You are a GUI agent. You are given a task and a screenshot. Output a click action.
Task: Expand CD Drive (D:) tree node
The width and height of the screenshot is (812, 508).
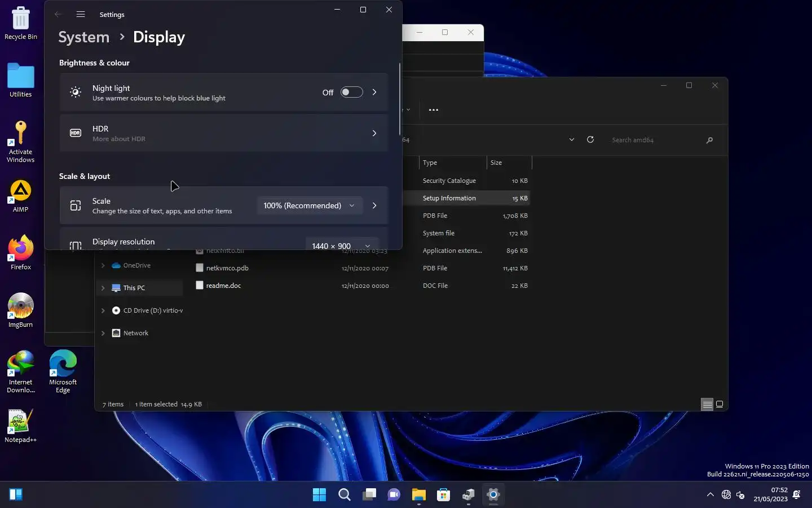(x=103, y=310)
